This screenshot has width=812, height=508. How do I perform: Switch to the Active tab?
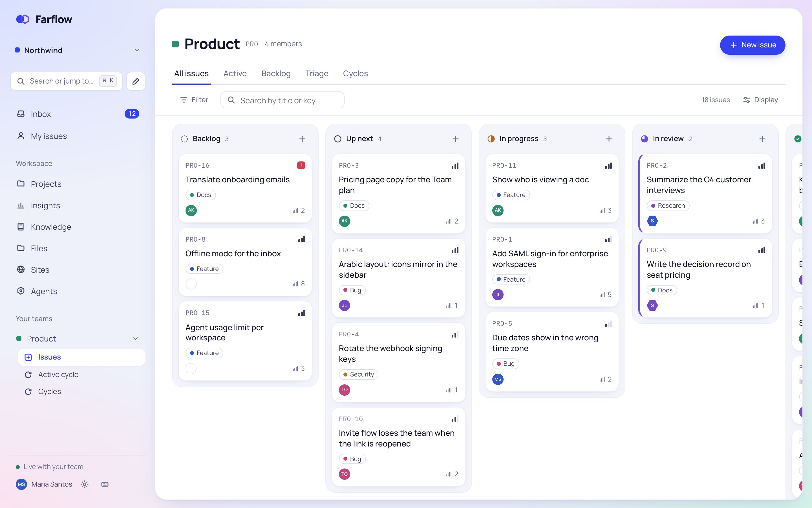tap(235, 74)
